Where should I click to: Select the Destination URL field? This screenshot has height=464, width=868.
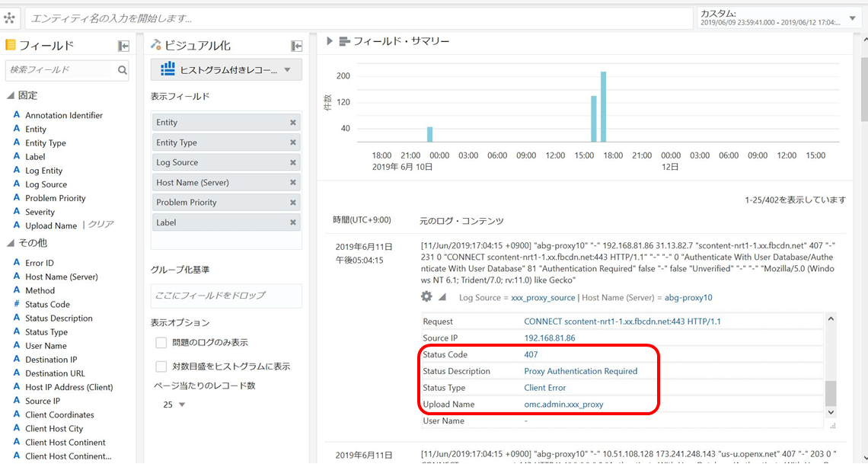pos(55,373)
